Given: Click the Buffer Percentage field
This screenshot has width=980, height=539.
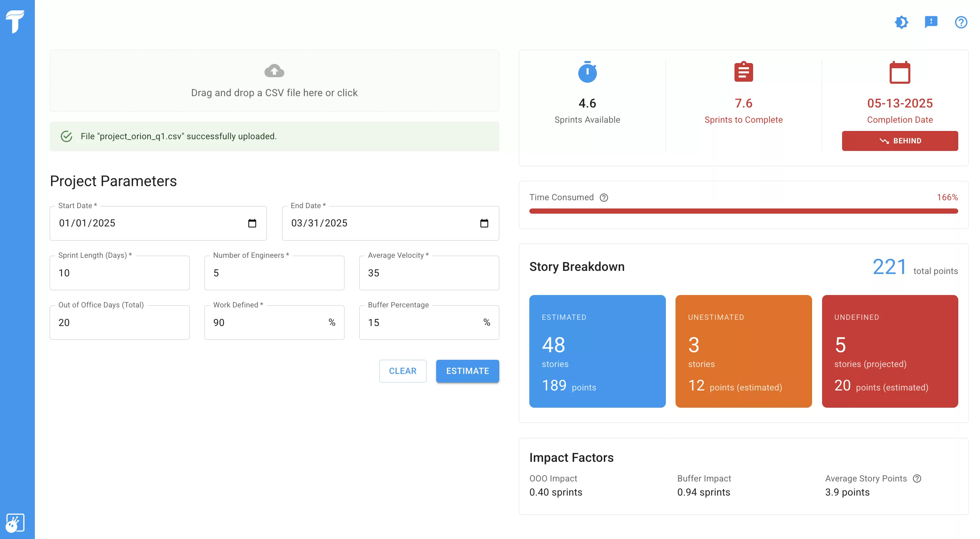Looking at the screenshot, I should 422,323.
